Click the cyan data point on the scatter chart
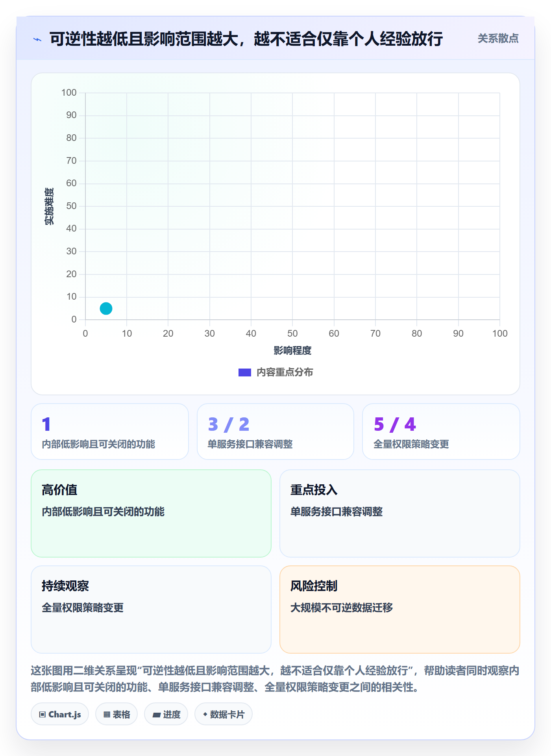The width and height of the screenshot is (551, 756). coord(106,308)
